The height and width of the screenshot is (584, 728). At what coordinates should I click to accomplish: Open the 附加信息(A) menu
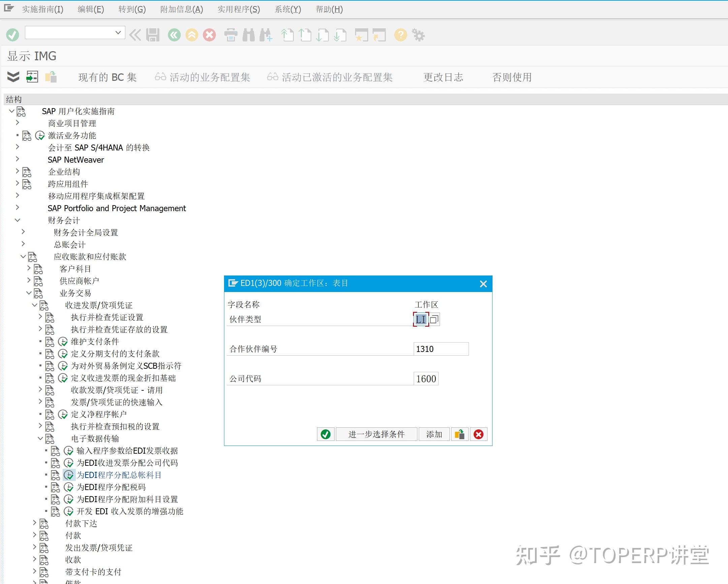pos(182,9)
